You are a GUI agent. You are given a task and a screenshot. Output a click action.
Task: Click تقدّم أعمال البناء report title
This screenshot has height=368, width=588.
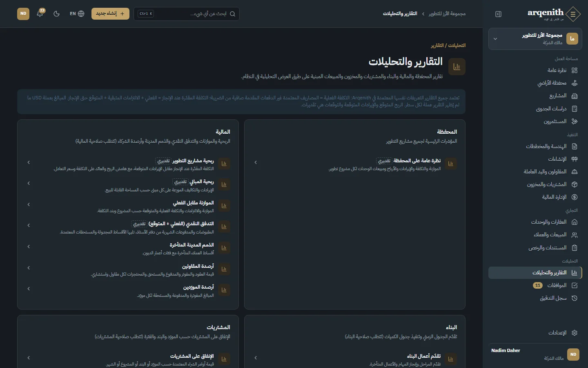point(424,356)
